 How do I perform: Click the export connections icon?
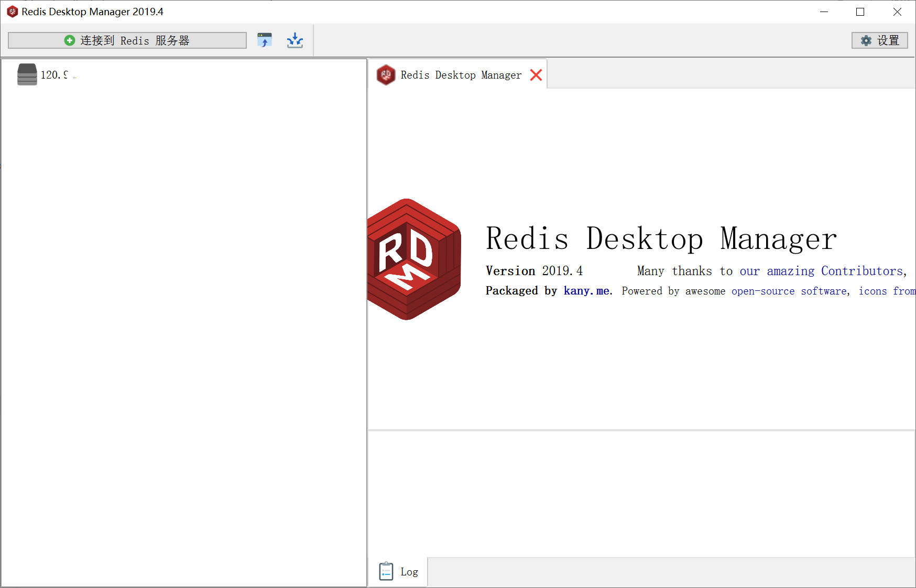tap(295, 40)
